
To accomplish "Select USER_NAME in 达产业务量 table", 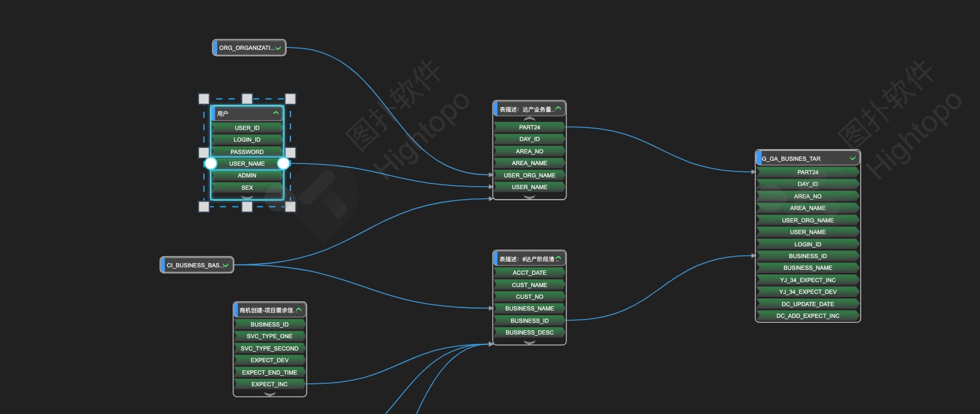I will point(529,187).
